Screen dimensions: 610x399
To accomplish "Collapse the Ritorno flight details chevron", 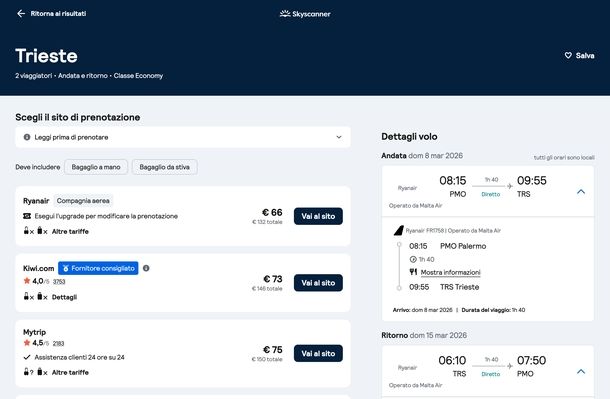I will tap(581, 371).
